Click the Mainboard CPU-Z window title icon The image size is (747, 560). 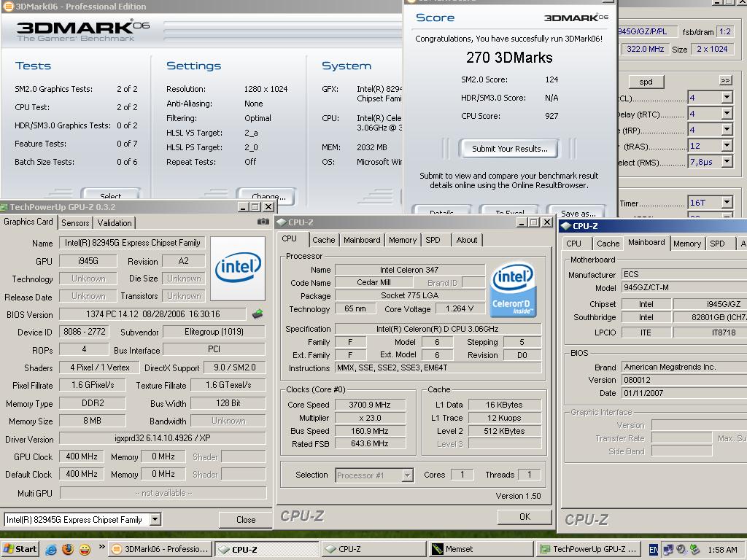[565, 226]
